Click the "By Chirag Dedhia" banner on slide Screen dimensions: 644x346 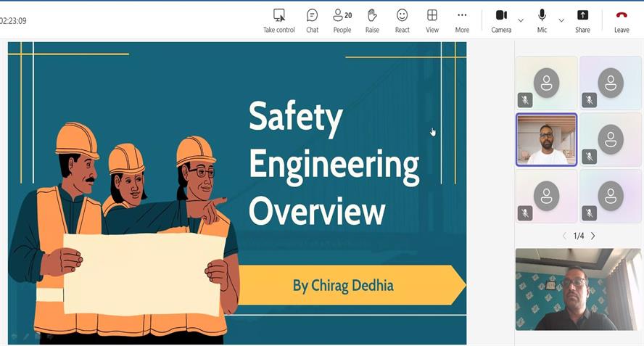[344, 285]
